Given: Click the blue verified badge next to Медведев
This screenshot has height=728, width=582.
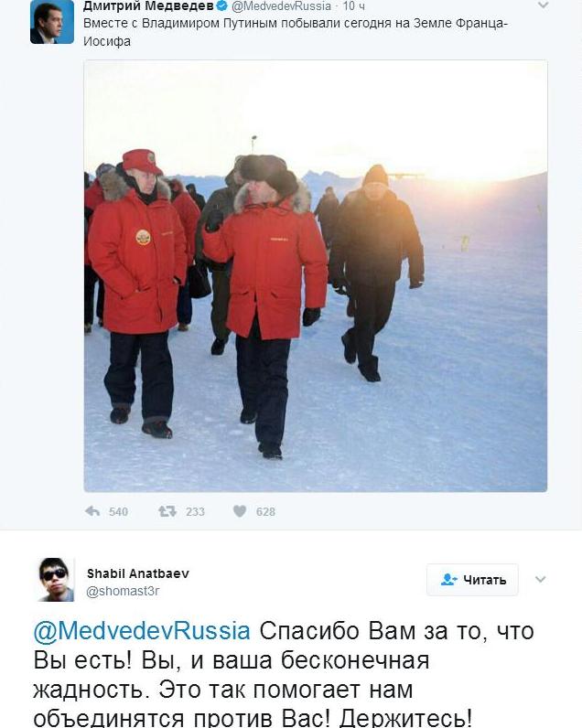Looking at the screenshot, I should click(x=222, y=6).
